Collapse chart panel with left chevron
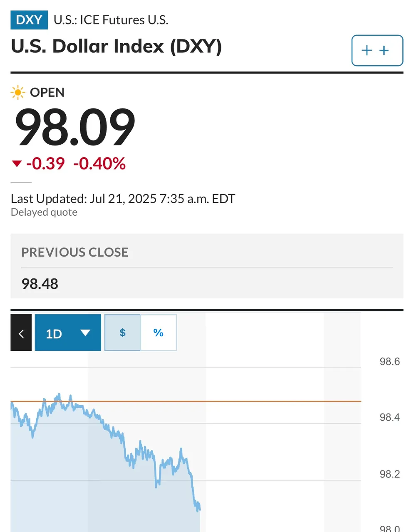 click(21, 333)
